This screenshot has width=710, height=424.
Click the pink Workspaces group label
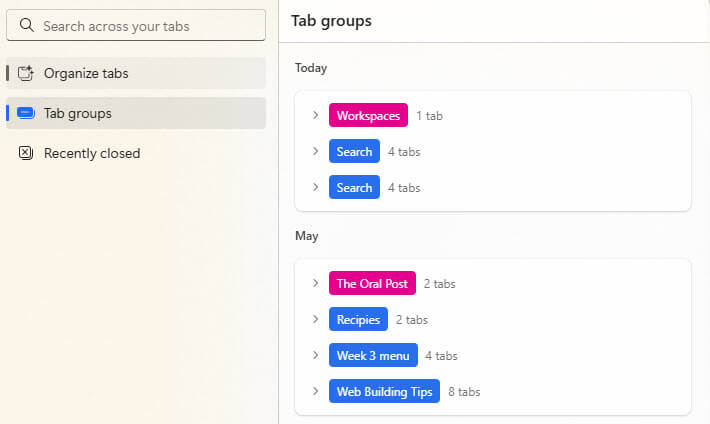coord(368,115)
